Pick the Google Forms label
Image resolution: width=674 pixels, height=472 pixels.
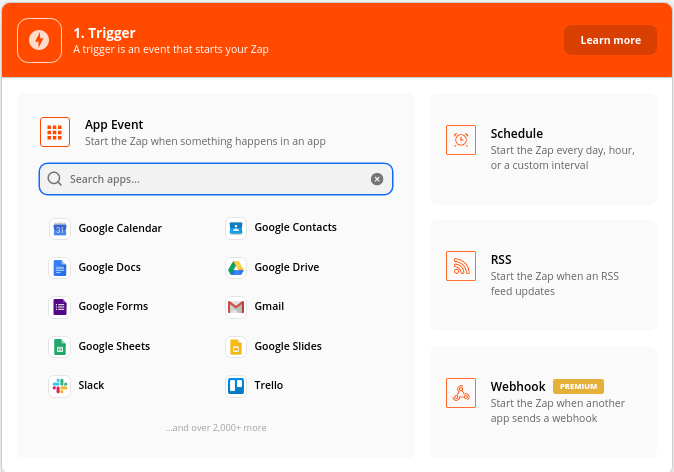[x=113, y=306]
